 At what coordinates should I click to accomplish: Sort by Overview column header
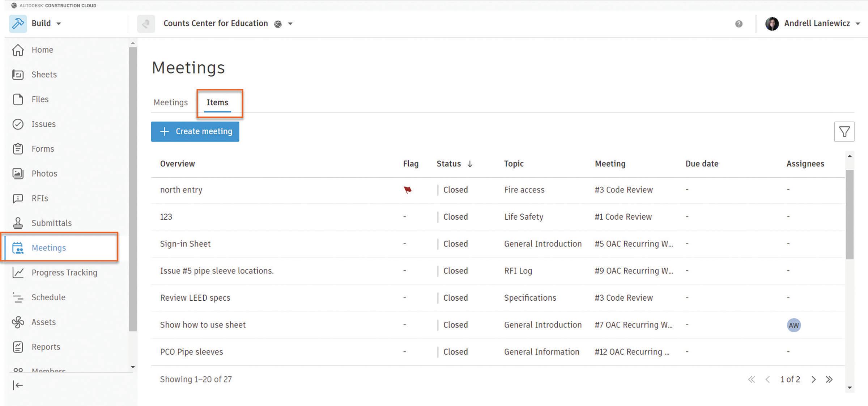pyautogui.click(x=178, y=164)
